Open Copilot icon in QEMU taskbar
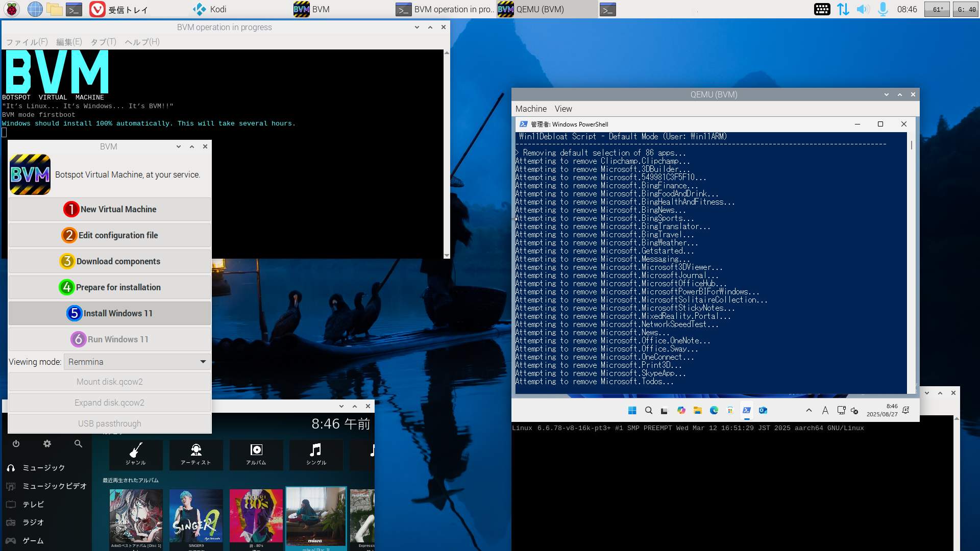Viewport: 980px width, 551px height. point(681,411)
